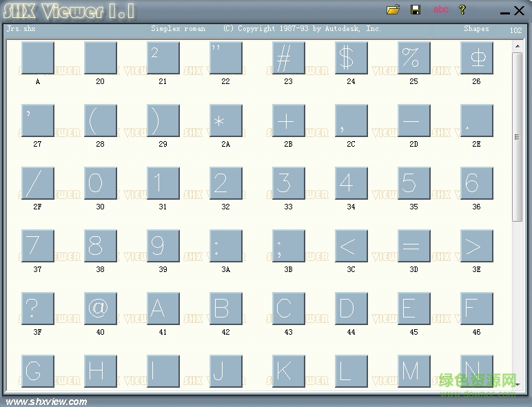Select the digit 8 shape tile
The image size is (532, 407).
pos(101,246)
